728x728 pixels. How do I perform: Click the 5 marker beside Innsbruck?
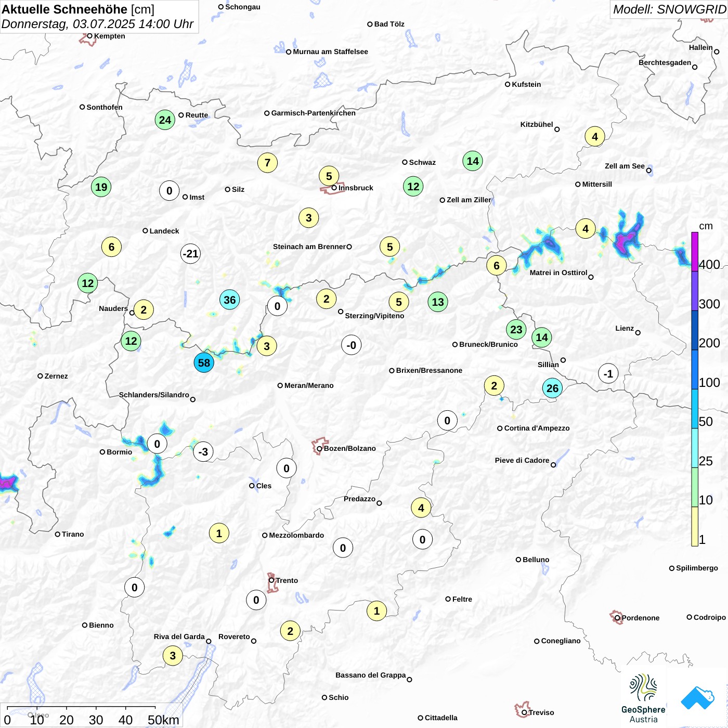(x=329, y=176)
